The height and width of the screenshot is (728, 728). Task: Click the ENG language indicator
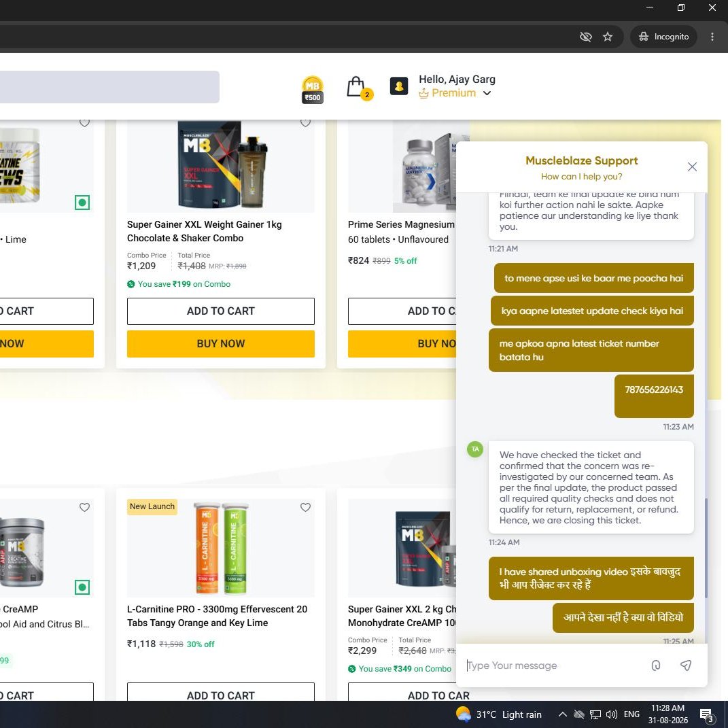[x=631, y=714]
